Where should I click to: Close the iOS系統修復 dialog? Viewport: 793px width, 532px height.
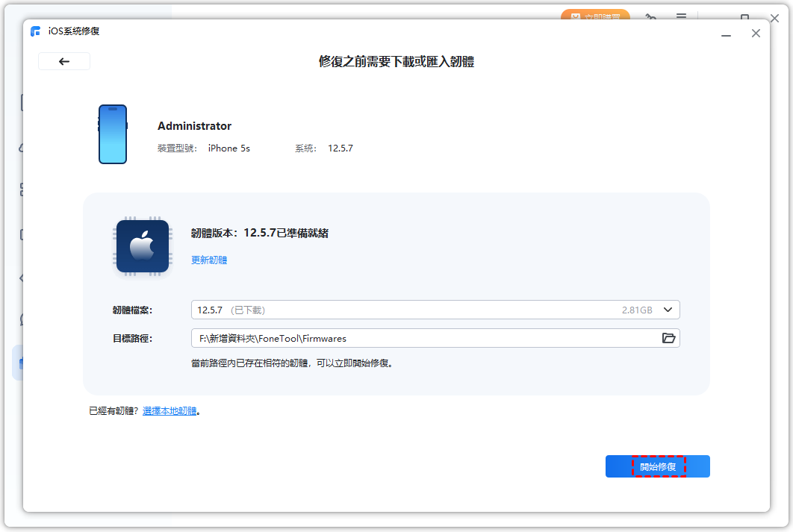756,34
